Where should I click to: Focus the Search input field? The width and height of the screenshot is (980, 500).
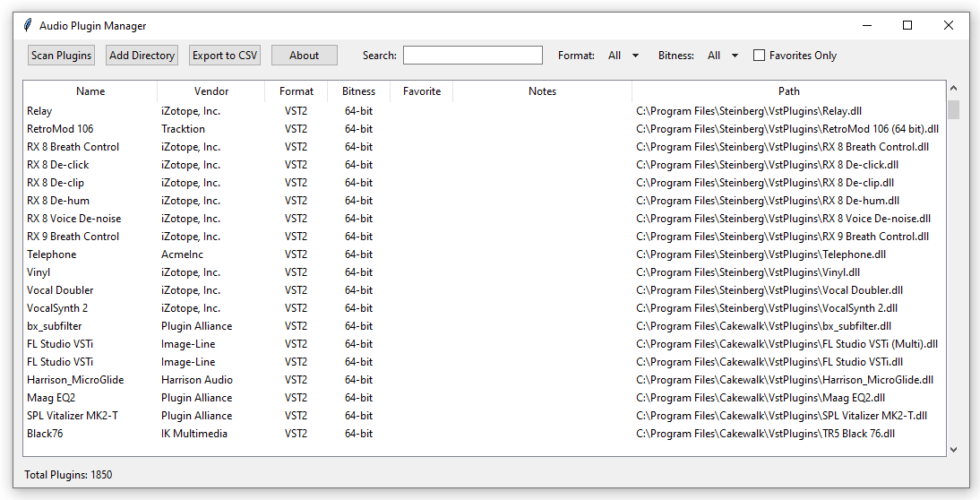472,55
